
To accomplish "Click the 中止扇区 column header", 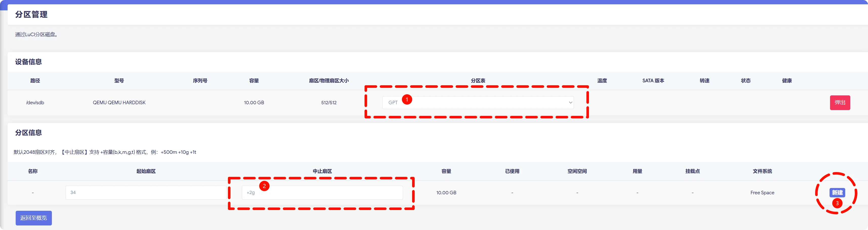I will click(322, 171).
